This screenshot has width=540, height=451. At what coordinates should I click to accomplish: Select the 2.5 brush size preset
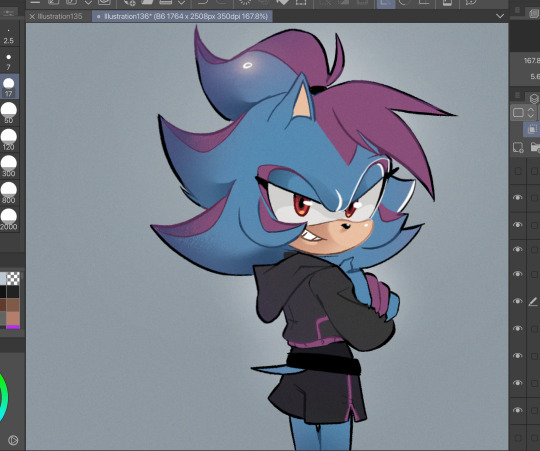pos(9,37)
